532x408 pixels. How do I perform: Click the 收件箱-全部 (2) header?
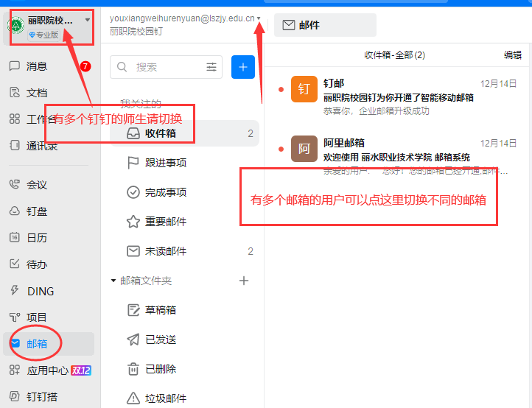point(395,55)
